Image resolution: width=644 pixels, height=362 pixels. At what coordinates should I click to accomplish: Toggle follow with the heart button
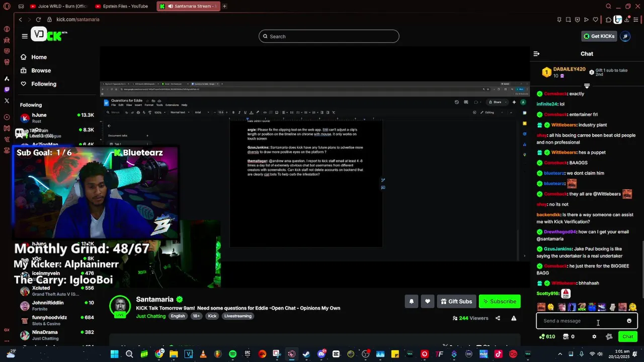tap(427, 301)
